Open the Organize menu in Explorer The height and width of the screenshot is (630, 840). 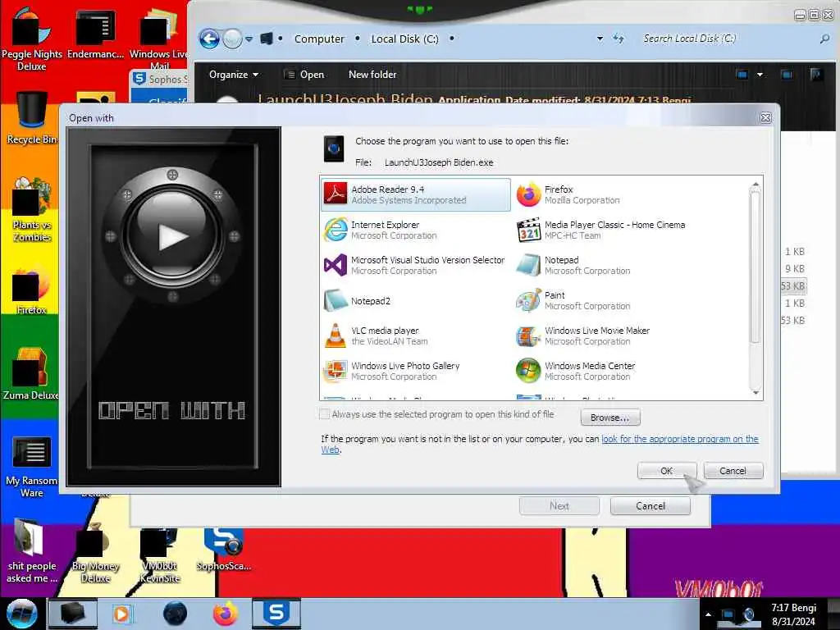pyautogui.click(x=234, y=75)
